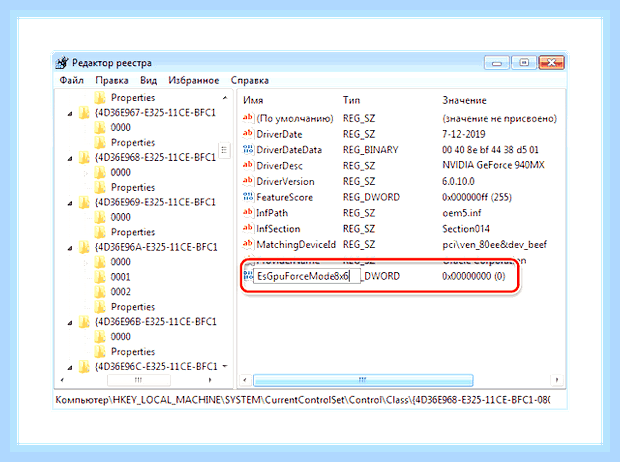
Task: Click the string icon beside DriverDate
Action: pyautogui.click(x=248, y=134)
